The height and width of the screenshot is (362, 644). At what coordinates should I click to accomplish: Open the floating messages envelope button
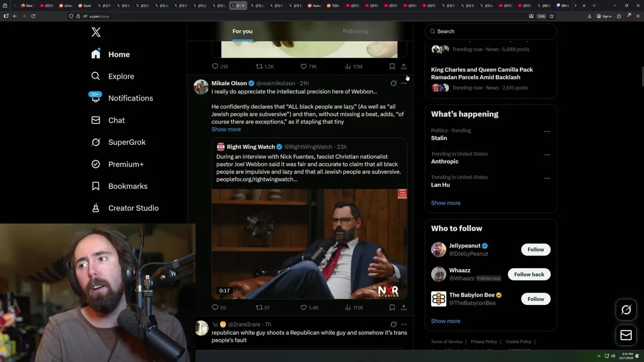pyautogui.click(x=626, y=335)
